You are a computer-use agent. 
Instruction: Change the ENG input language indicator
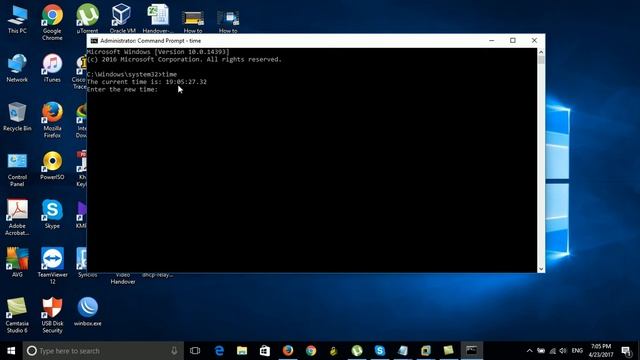(577, 351)
